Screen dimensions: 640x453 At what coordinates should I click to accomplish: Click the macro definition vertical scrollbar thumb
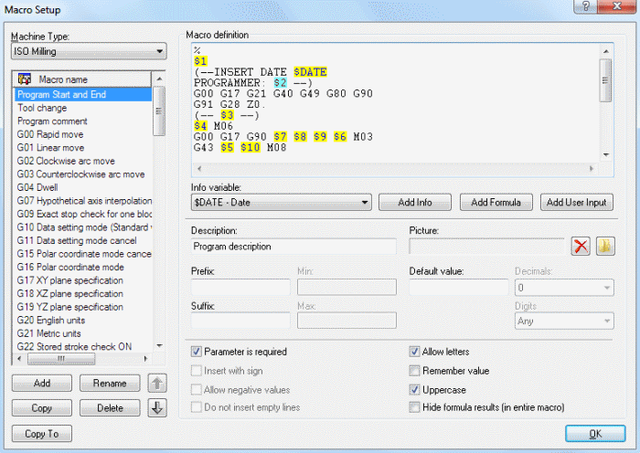[606, 80]
